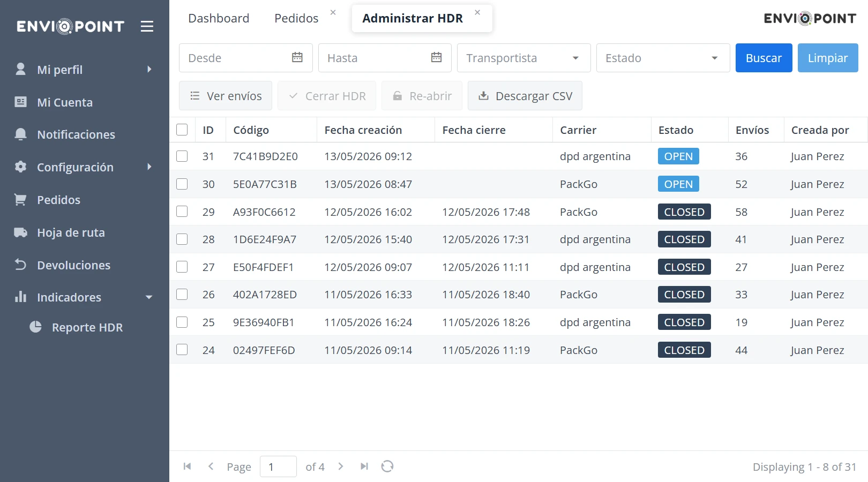
Task: Check the row with ID 31
Action: [182, 156]
